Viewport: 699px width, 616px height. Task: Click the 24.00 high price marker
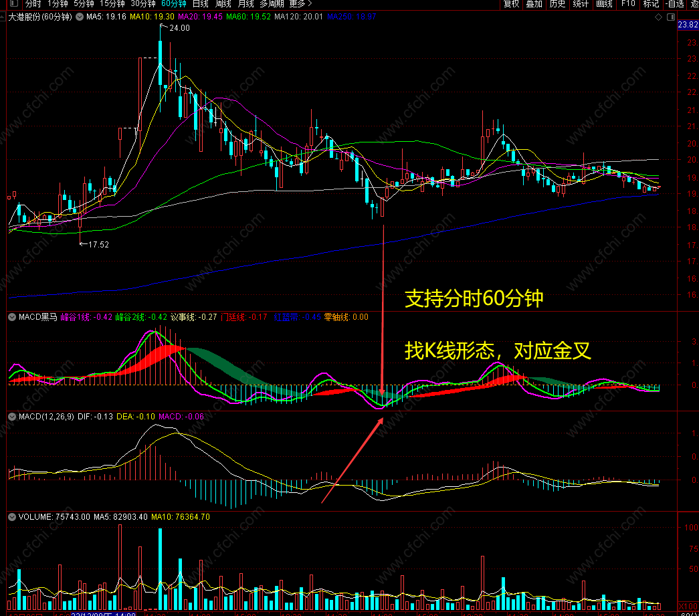pos(179,28)
